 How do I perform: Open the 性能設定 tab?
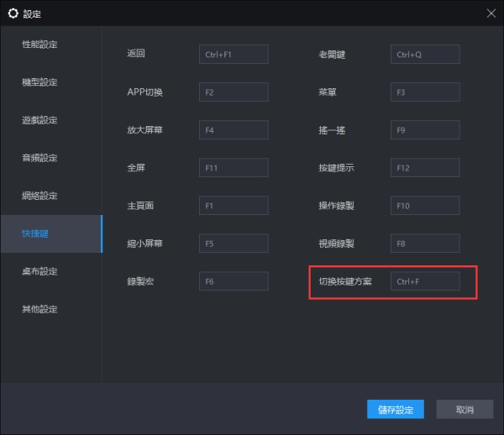(40, 44)
